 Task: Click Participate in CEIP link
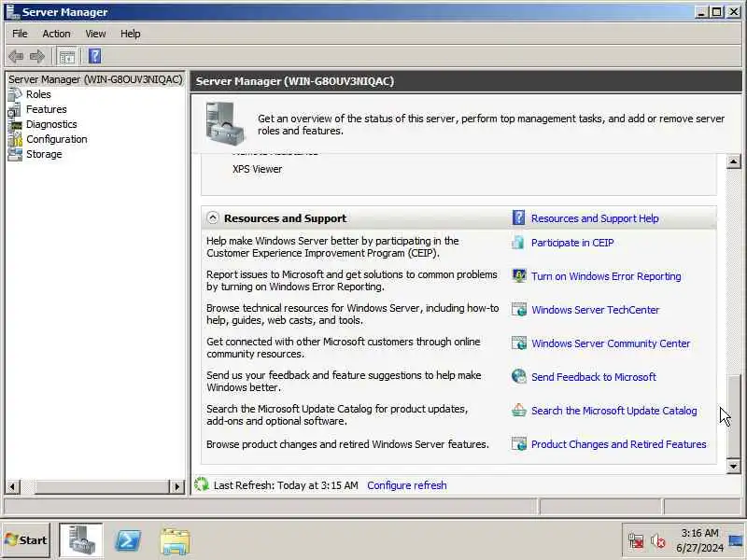click(x=572, y=243)
